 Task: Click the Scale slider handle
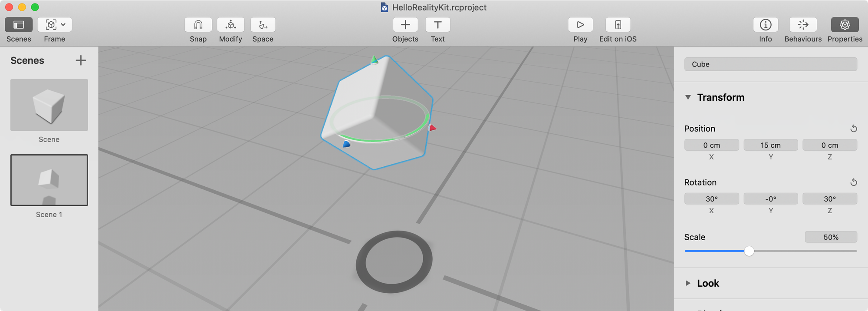click(749, 251)
